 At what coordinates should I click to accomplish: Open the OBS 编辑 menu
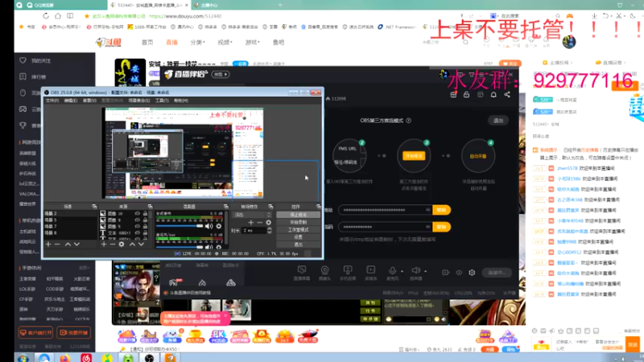coord(71,101)
